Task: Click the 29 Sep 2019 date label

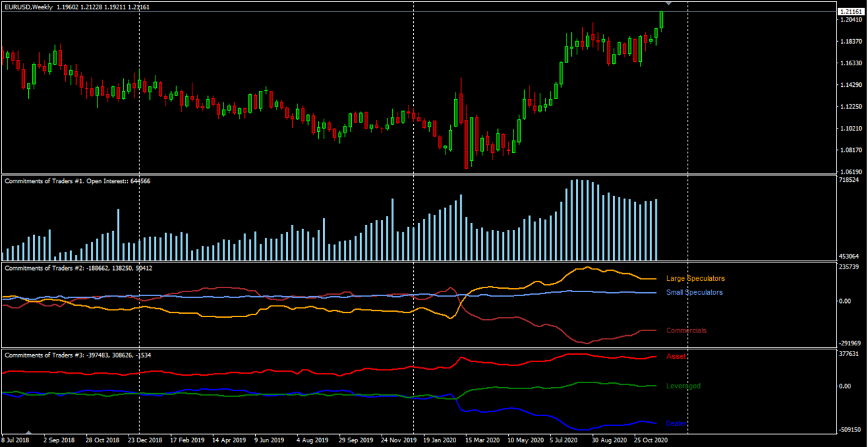Action: click(x=357, y=440)
